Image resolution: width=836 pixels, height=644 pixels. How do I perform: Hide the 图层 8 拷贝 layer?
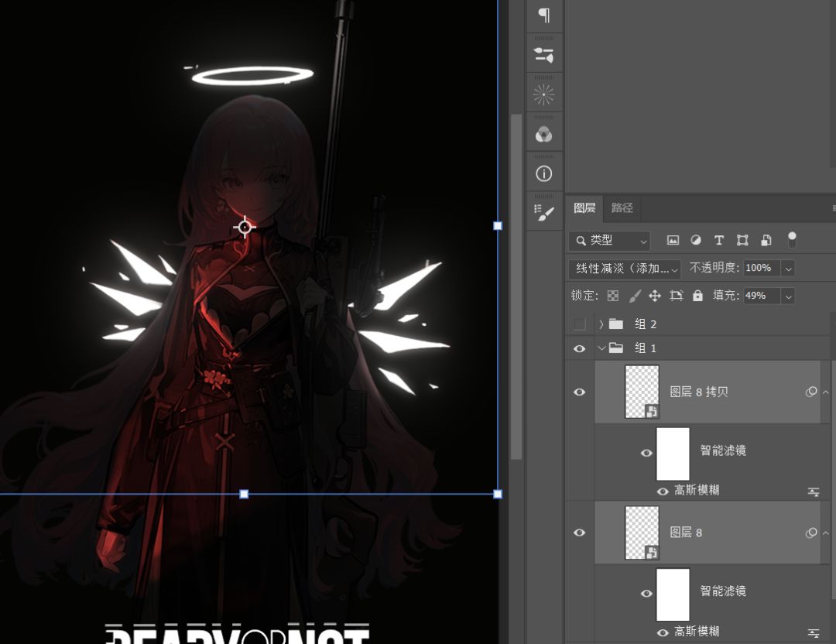point(579,392)
